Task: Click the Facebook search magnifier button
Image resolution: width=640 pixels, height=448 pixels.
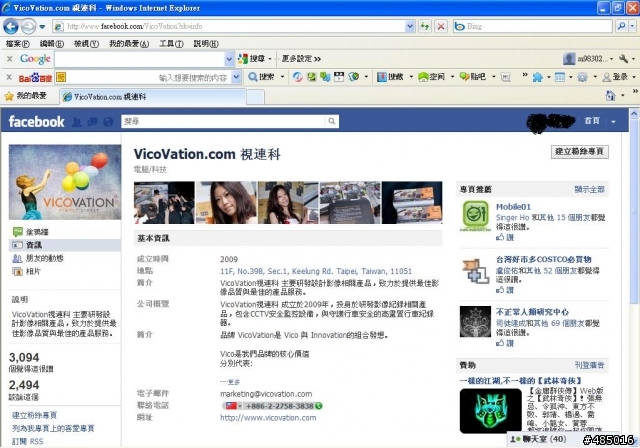Action: tap(332, 121)
